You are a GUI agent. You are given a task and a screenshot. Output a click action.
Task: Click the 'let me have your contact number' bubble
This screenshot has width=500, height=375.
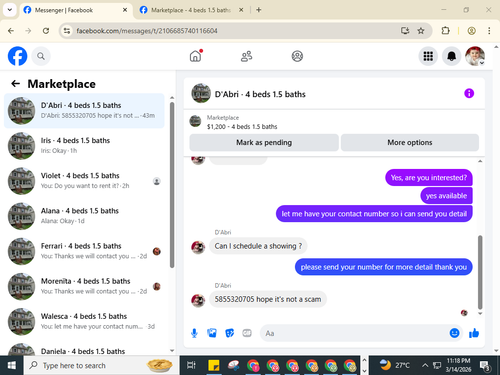(x=374, y=214)
